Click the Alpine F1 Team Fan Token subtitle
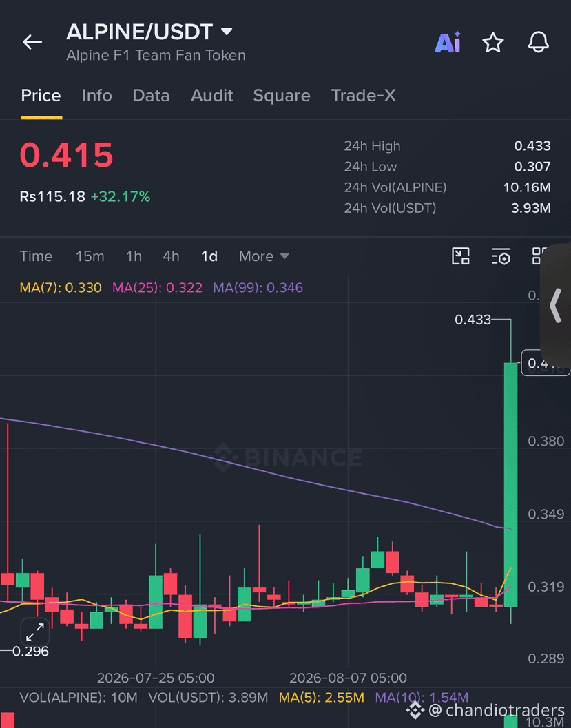 click(x=156, y=55)
